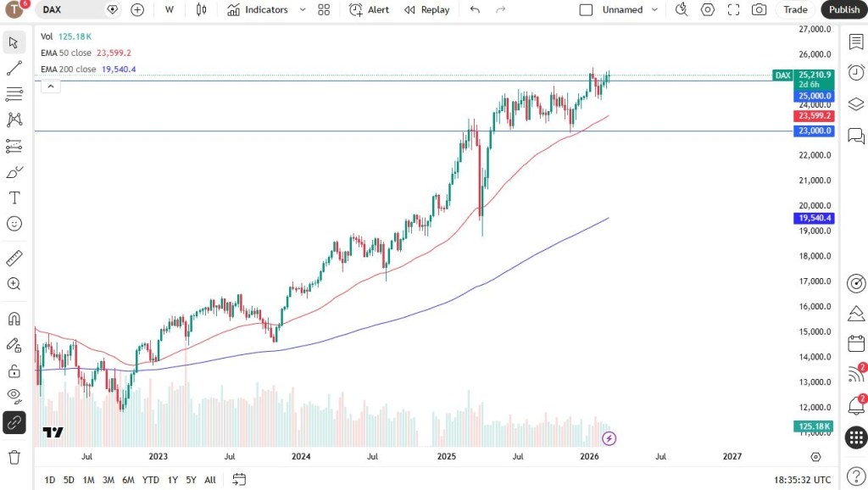Open the Indicators dropdown arrow

303,10
